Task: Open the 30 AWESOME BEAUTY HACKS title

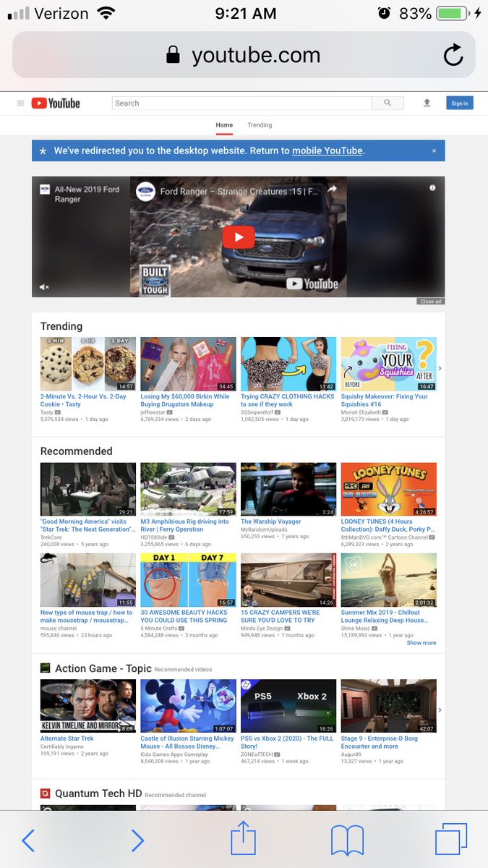Action: click(x=184, y=616)
